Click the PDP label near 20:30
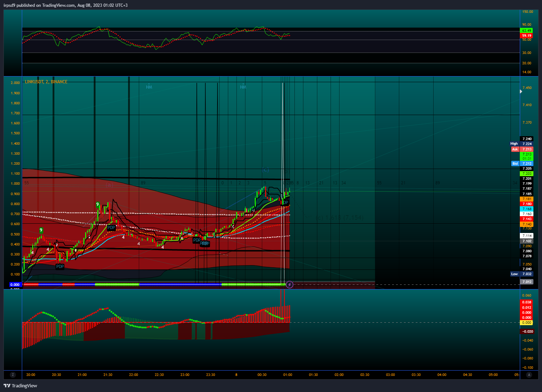542x392 pixels. (x=60, y=267)
